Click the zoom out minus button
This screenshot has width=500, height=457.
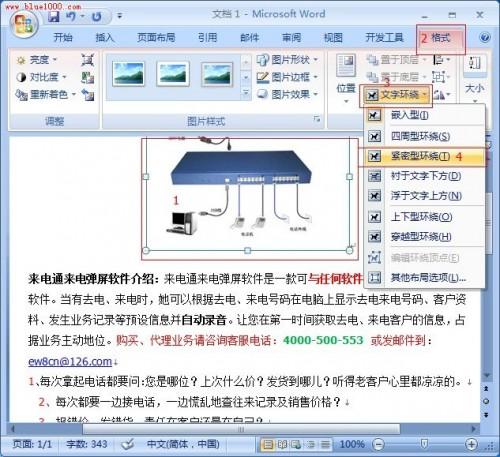[x=378, y=444]
